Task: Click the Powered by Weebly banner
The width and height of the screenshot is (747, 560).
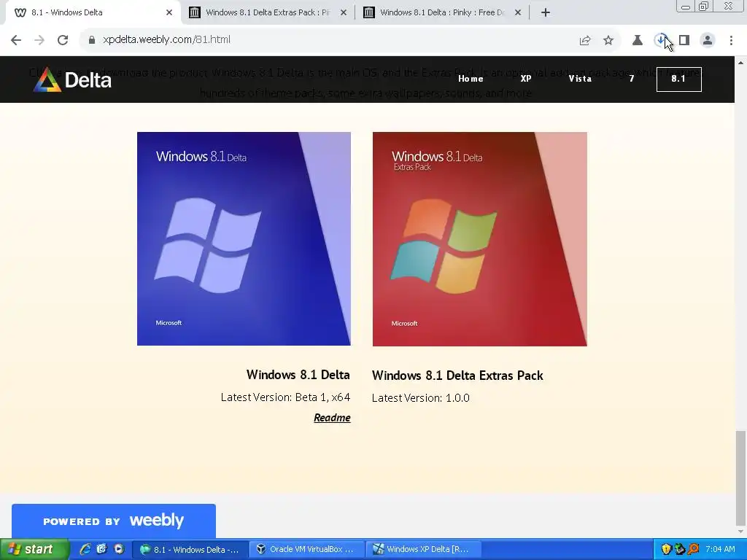Action: [x=113, y=521]
